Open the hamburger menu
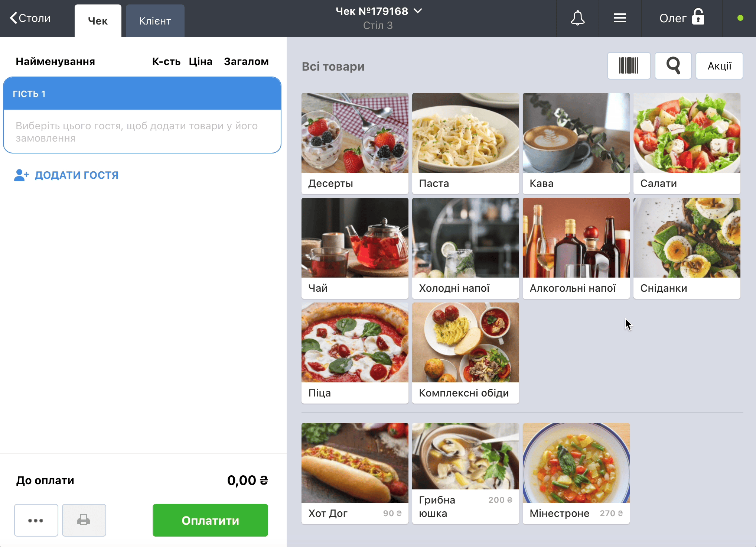The image size is (756, 547). 620,18
